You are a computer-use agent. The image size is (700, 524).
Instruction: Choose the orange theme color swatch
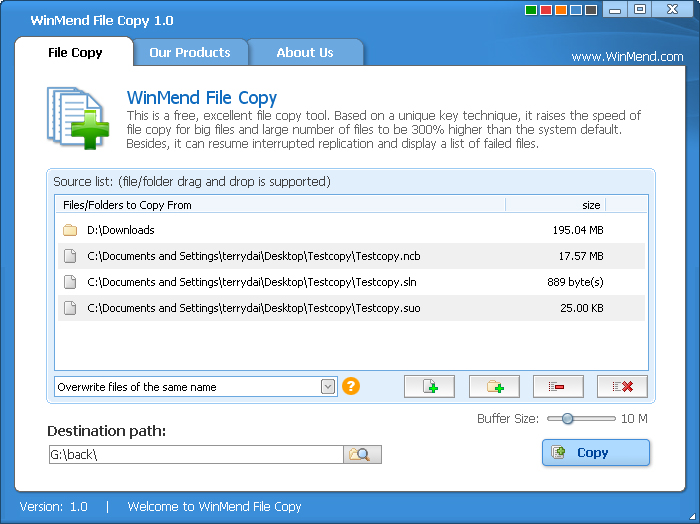pos(561,10)
